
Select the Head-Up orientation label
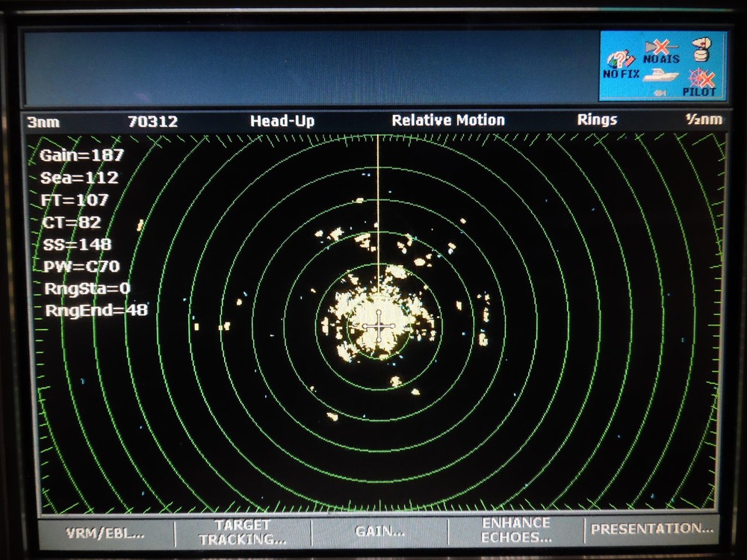(x=282, y=121)
